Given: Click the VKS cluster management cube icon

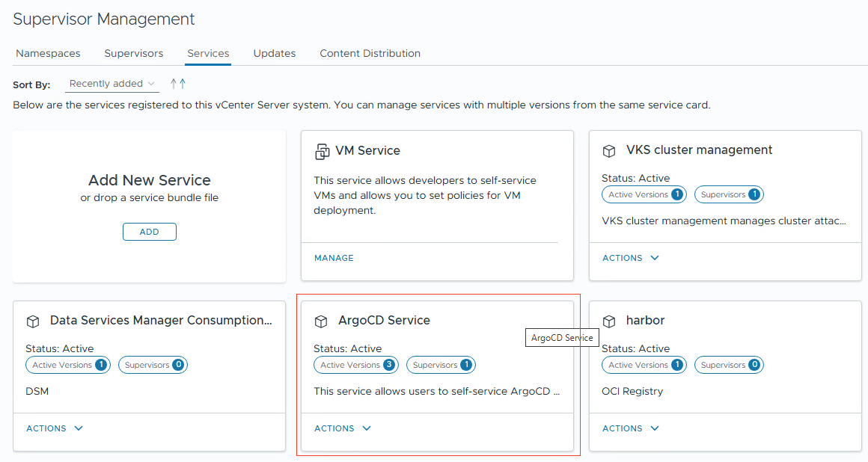Looking at the screenshot, I should pyautogui.click(x=609, y=151).
